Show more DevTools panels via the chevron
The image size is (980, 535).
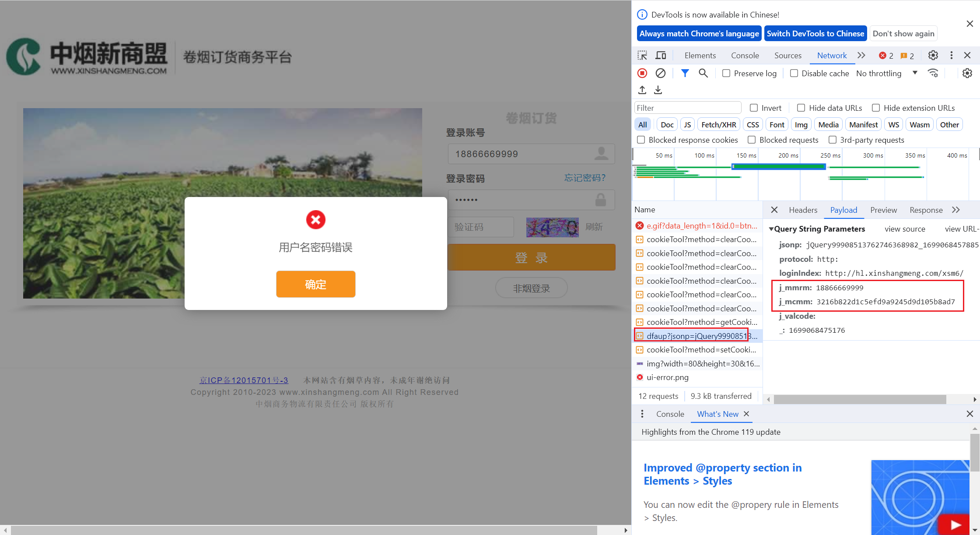861,56
